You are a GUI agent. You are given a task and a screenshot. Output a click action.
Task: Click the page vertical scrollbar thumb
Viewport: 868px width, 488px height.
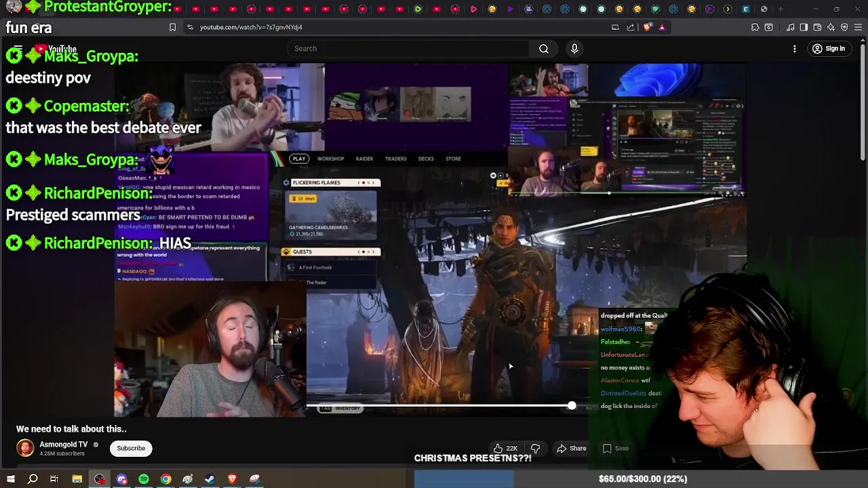[863, 102]
